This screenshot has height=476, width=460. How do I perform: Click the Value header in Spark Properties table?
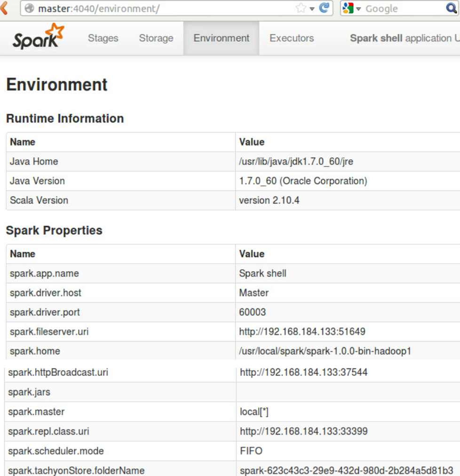252,254
